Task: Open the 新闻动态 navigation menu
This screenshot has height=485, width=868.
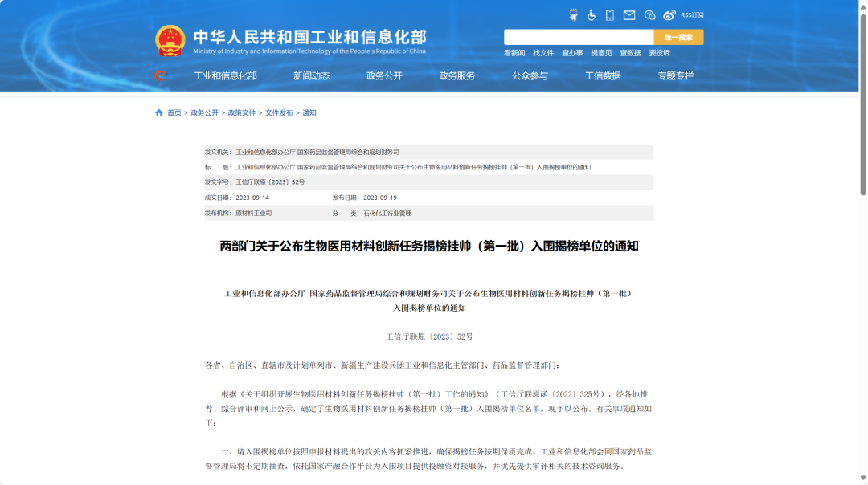Action: [x=311, y=75]
